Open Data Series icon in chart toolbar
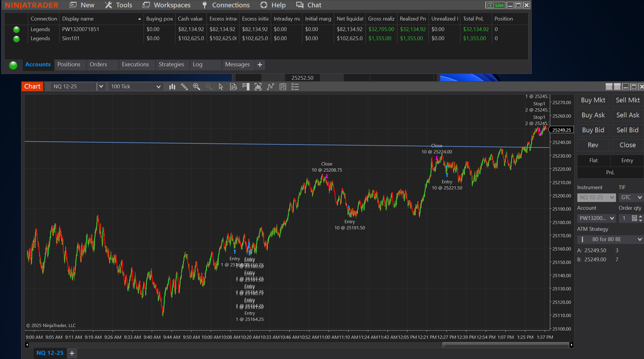 point(258,86)
